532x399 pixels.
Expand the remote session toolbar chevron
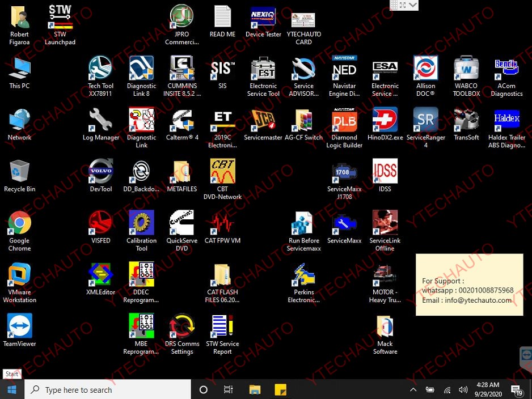[x=413, y=5]
